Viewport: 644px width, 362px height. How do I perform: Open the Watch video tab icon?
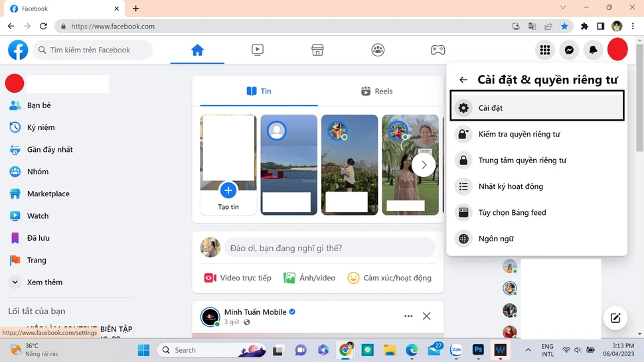258,50
